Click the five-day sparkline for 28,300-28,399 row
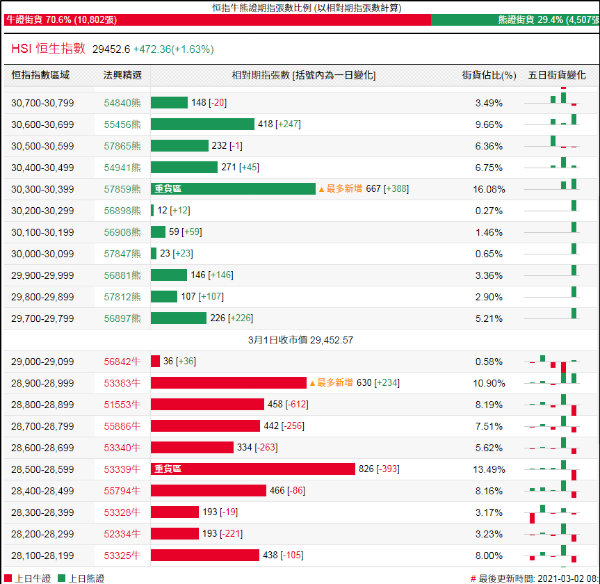 (552, 513)
